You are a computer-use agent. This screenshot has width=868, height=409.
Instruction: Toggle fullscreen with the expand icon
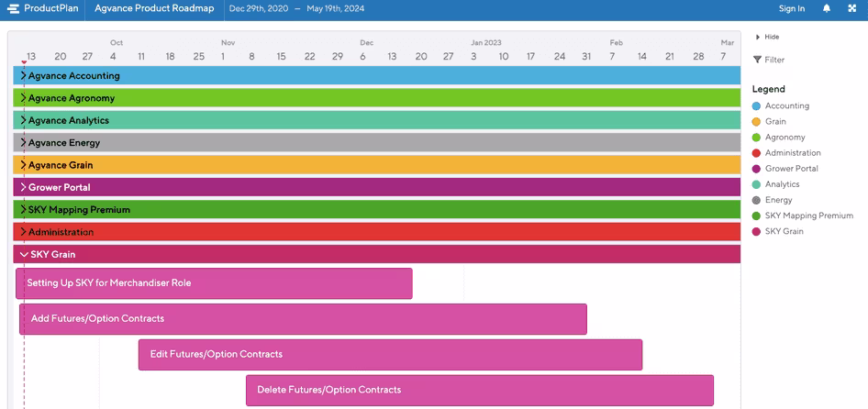(x=852, y=9)
